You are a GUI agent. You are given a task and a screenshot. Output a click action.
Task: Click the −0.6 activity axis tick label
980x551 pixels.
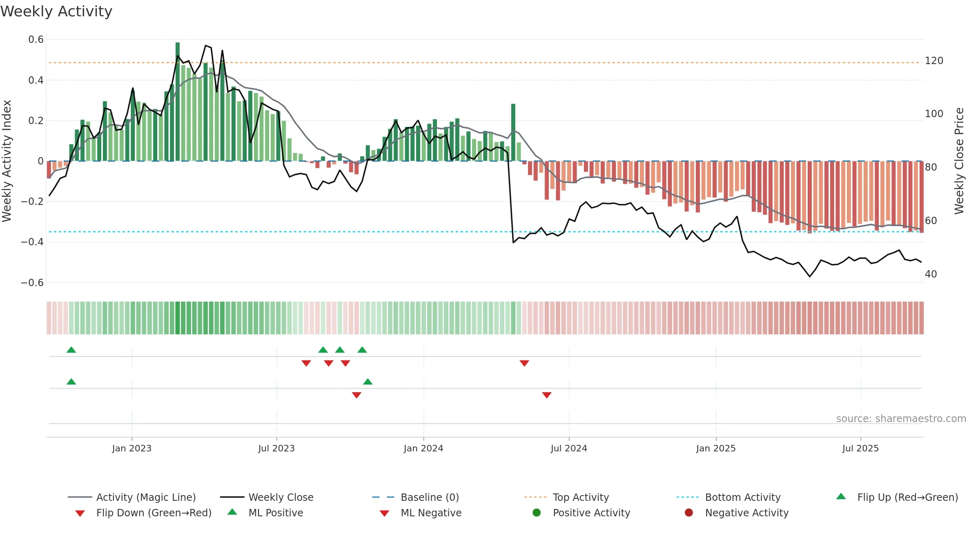[32, 283]
